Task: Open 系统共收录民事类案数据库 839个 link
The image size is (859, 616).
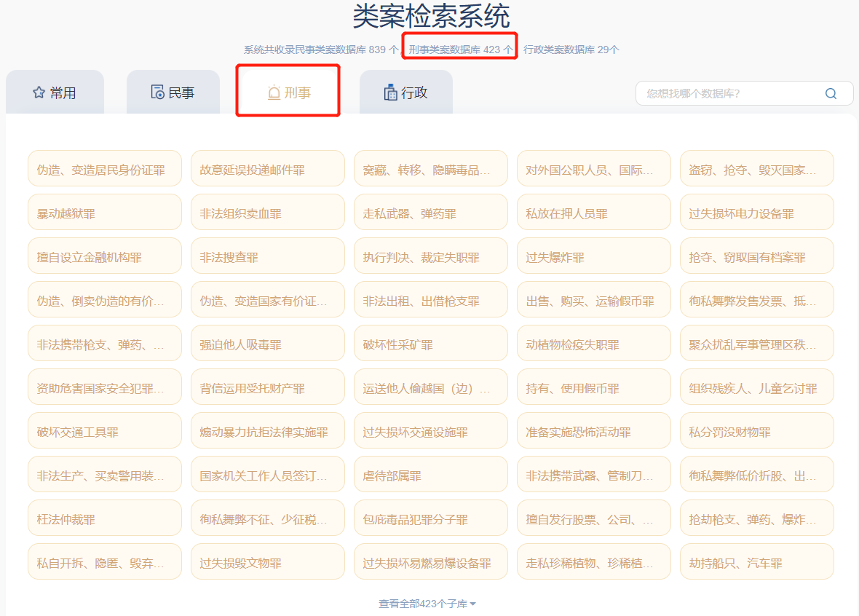Action: coord(321,50)
